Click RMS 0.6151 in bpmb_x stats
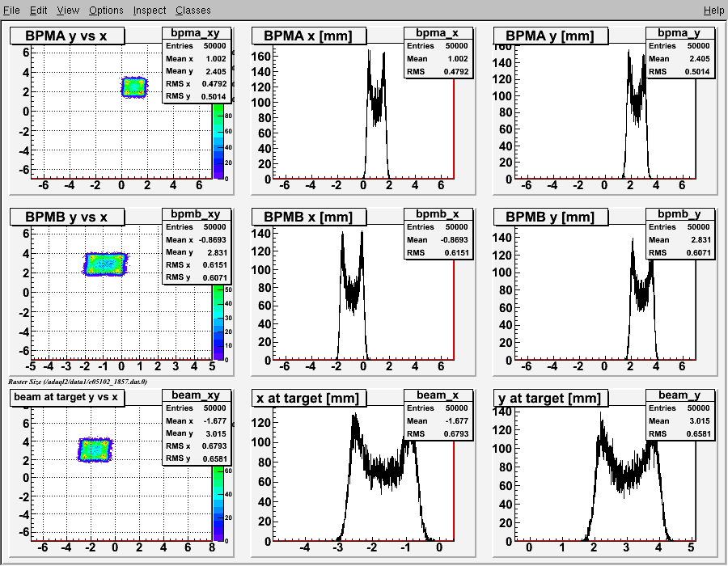Screen dimensions: 728x566 [438, 252]
